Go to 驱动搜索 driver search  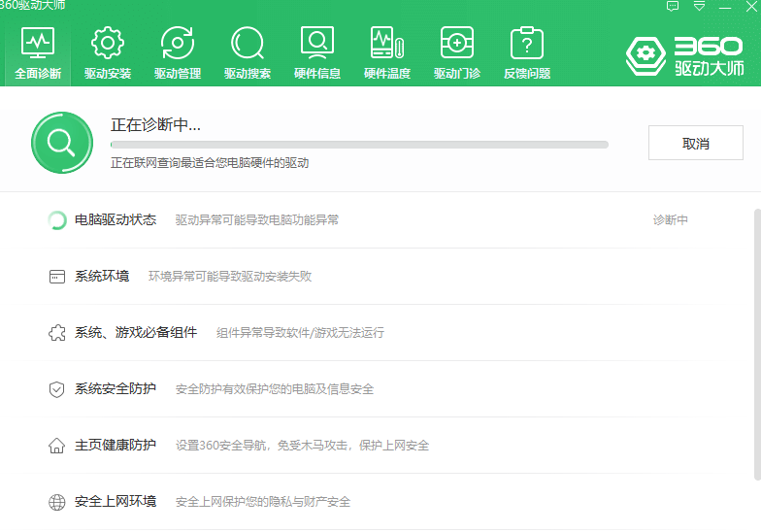[x=247, y=53]
